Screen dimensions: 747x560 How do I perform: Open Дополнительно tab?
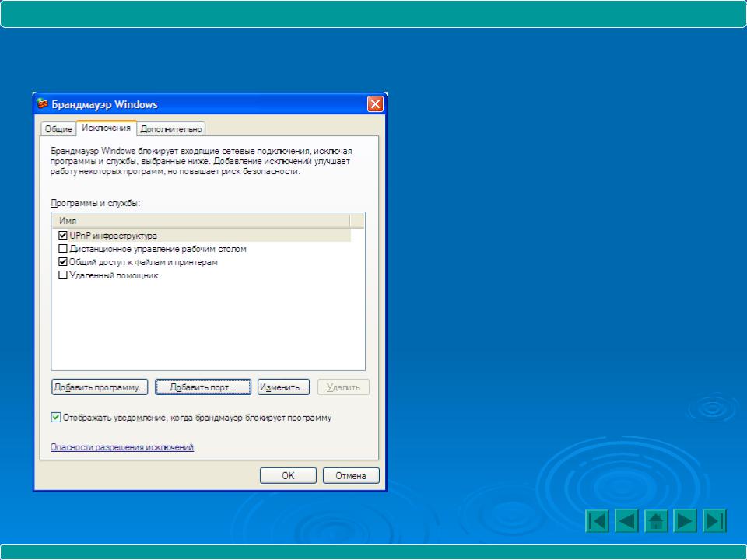click(171, 128)
